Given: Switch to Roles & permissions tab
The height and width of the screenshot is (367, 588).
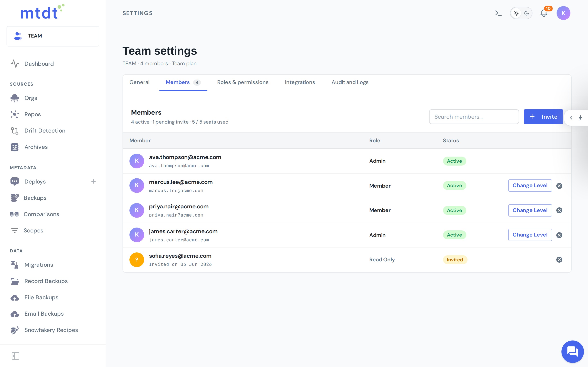Looking at the screenshot, I should point(243,82).
